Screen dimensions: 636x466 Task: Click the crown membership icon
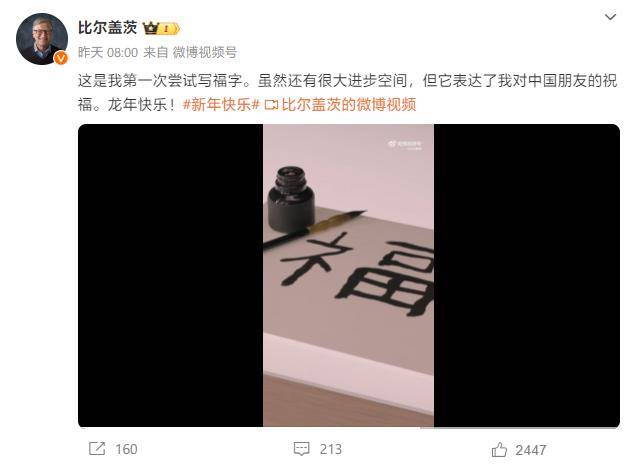[150, 28]
